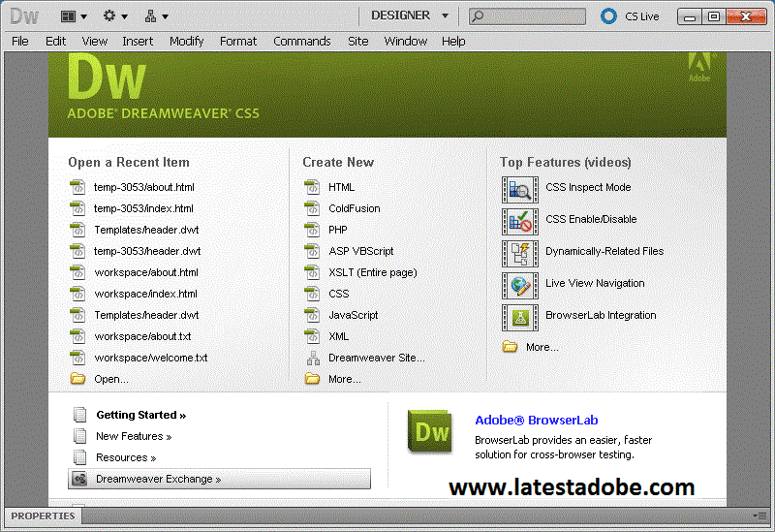Open the New Features link
This screenshot has height=532, width=775.
134,436
